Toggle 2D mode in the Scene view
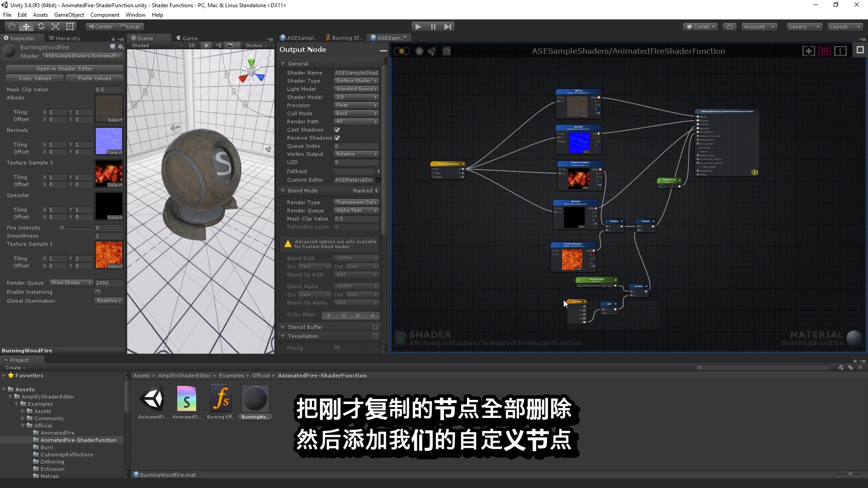Screen dimensions: 868x488 [192, 45]
